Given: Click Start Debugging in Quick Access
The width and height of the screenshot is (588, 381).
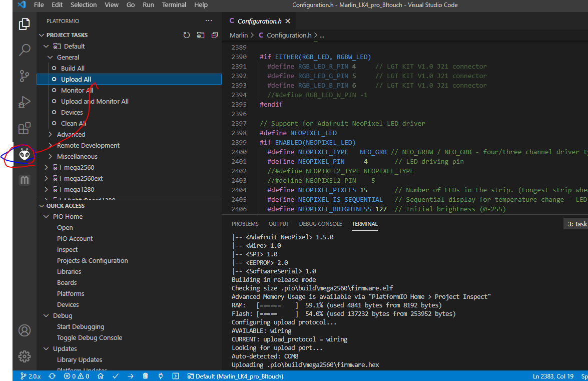Looking at the screenshot, I should (x=81, y=326).
